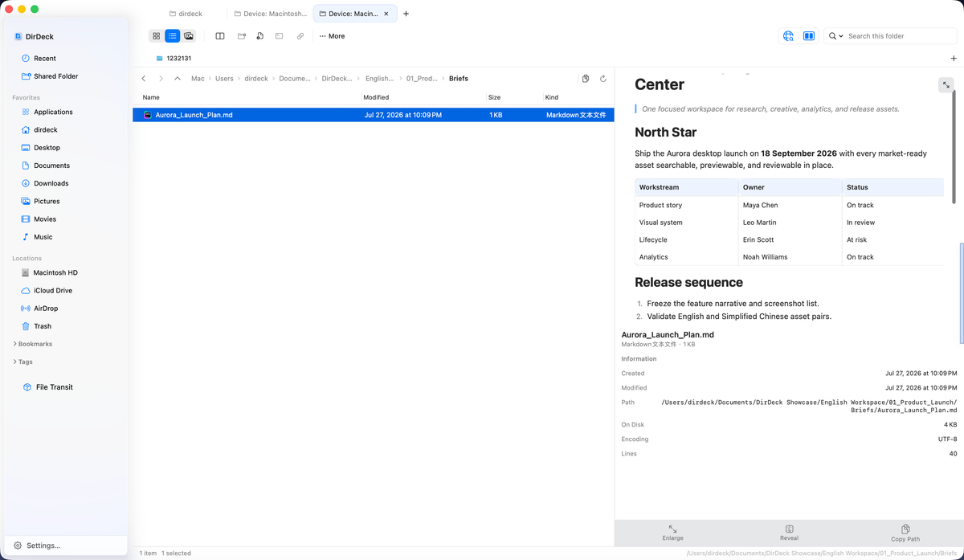Image resolution: width=964 pixels, height=560 pixels.
Task: Create a new folder
Action: click(241, 36)
